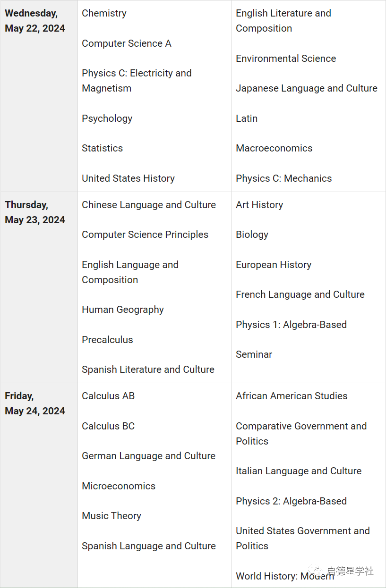Click the WeChat watermark logo icon
The height and width of the screenshot is (588, 386).
(316, 571)
